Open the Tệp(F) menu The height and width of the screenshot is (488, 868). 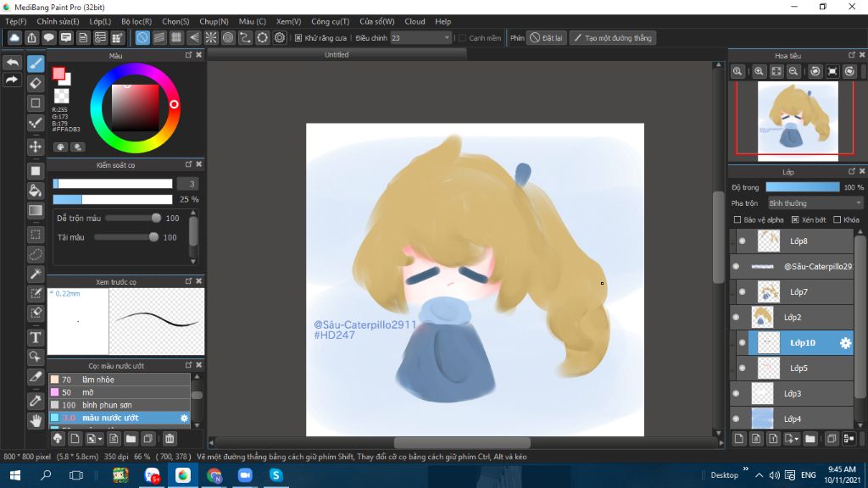15,21
